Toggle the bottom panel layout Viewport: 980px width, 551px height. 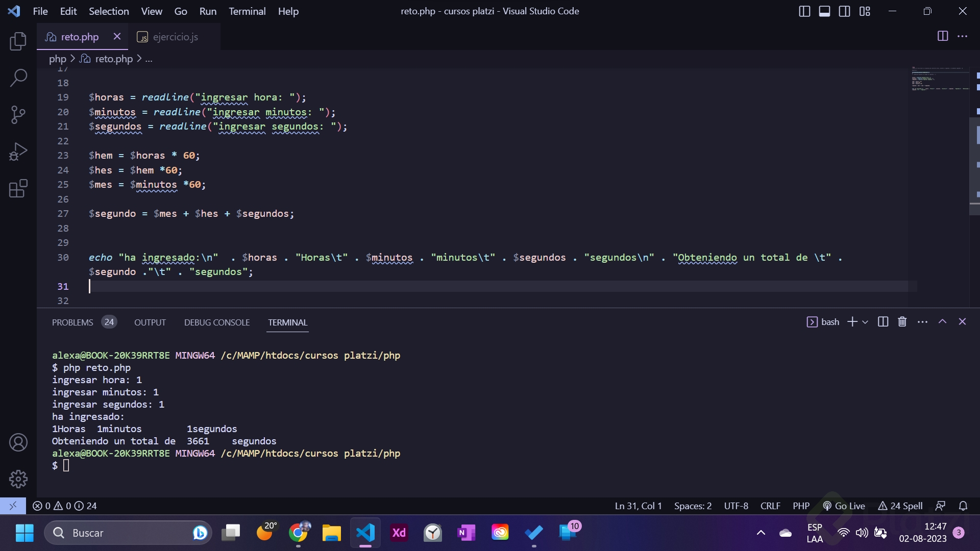pos(824,11)
